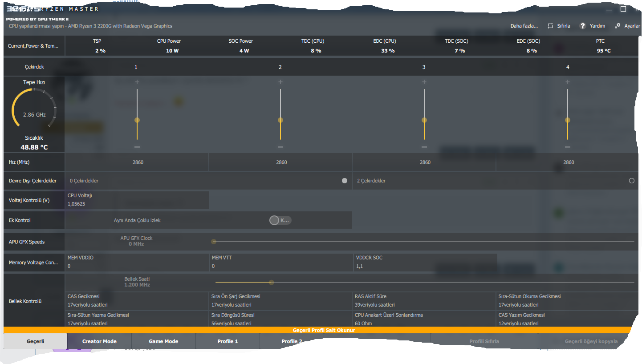Image resolution: width=642 pixels, height=364 pixels.
Task: Click the VDDCR SOC value field
Action: pyautogui.click(x=425, y=262)
